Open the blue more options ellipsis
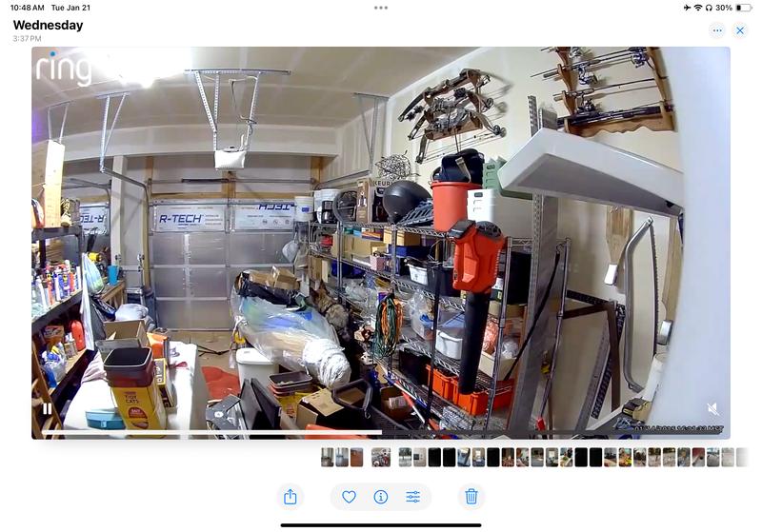Image resolution: width=762 pixels, height=532 pixels. pos(717,30)
